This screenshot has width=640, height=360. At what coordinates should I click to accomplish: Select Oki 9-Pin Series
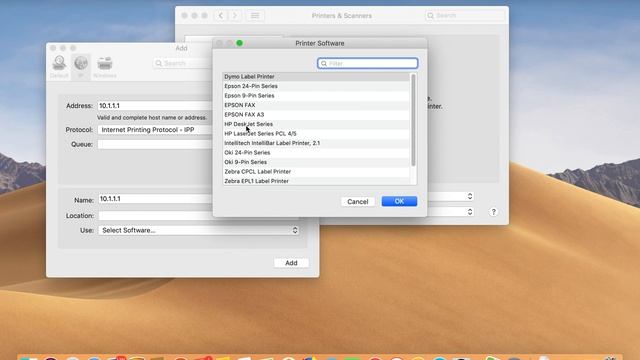[x=316, y=162]
